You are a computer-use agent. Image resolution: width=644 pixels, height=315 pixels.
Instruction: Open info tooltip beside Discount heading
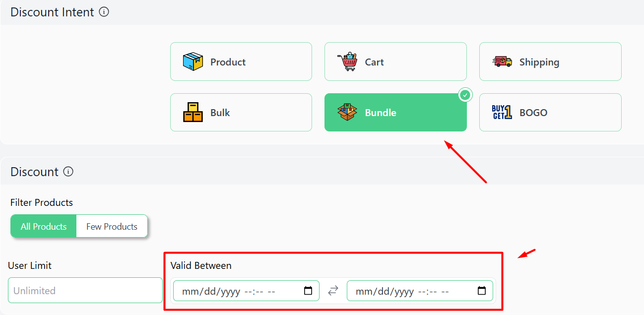68,172
